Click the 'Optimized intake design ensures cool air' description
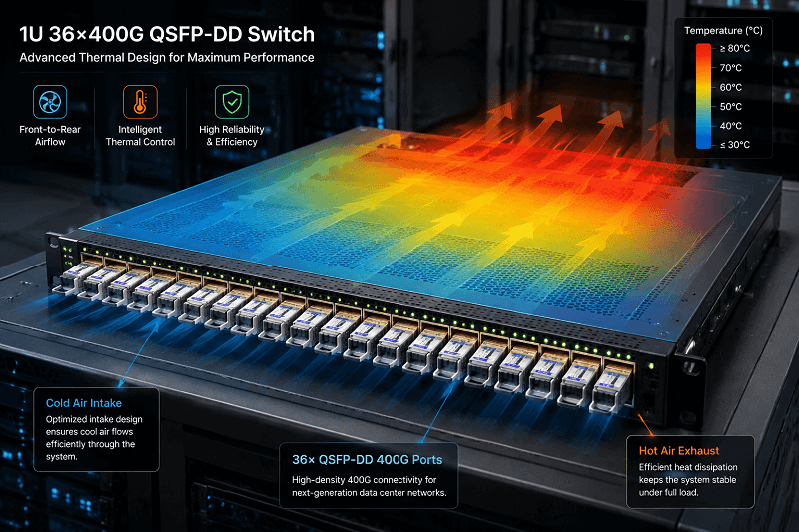799x532 pixels. click(94, 438)
